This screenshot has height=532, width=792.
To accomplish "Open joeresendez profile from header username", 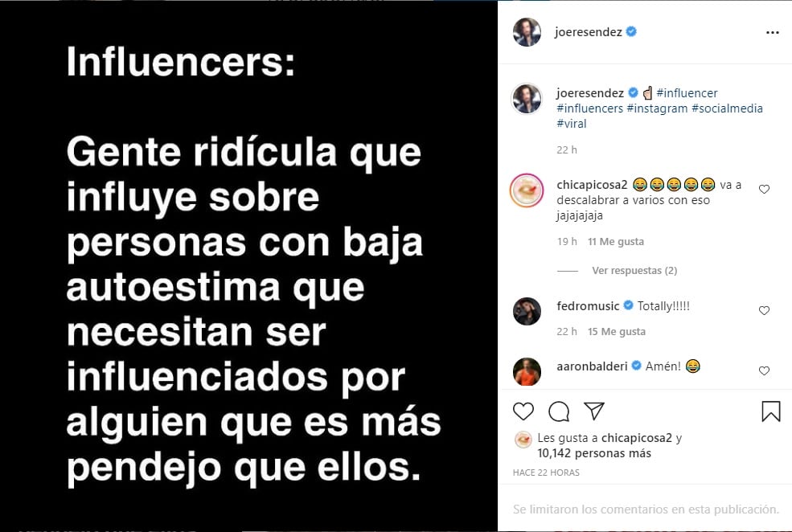I will pyautogui.click(x=588, y=32).
